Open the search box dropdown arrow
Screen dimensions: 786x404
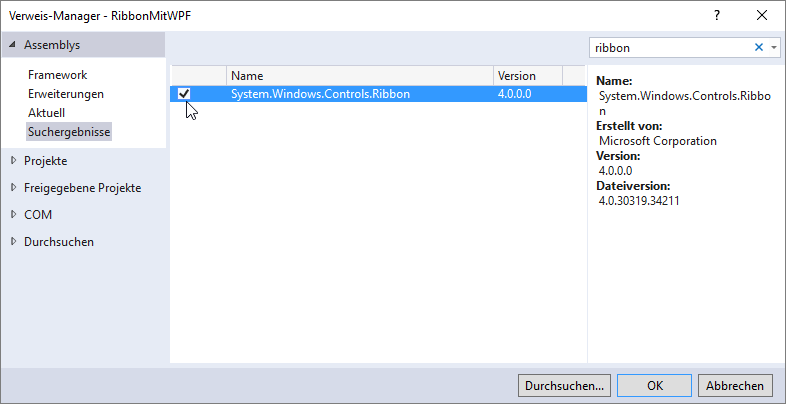click(x=774, y=47)
